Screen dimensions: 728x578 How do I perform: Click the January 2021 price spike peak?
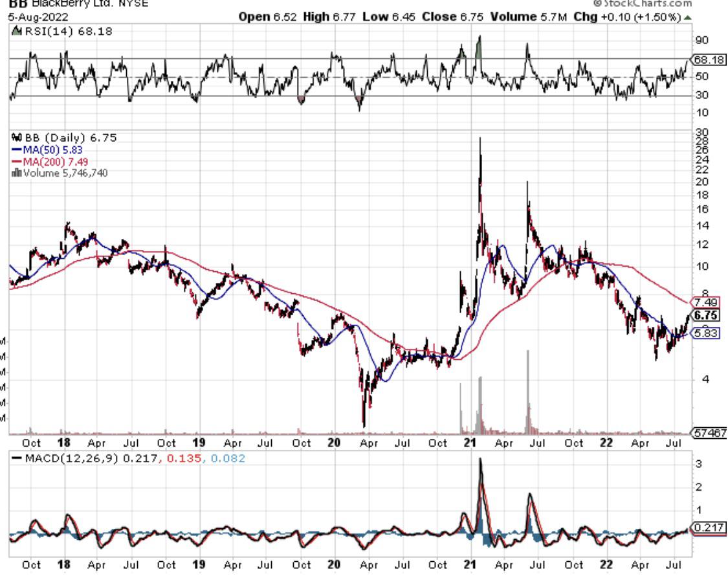coord(480,139)
